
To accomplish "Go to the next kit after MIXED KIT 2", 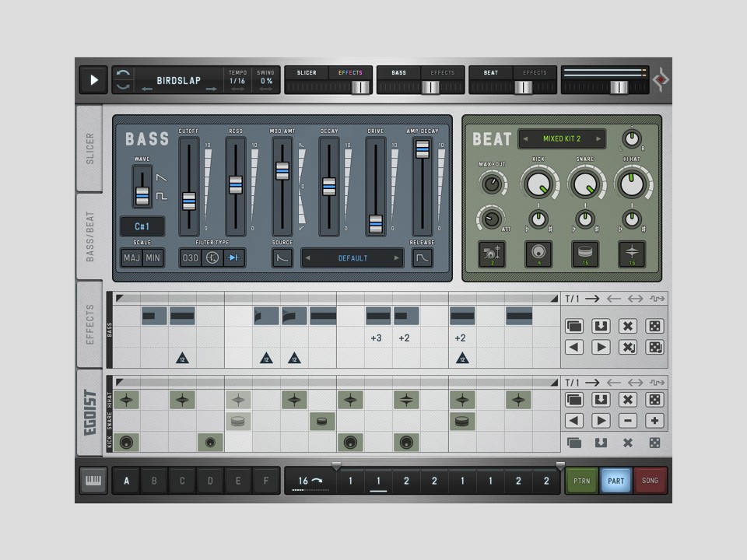I will [x=598, y=139].
